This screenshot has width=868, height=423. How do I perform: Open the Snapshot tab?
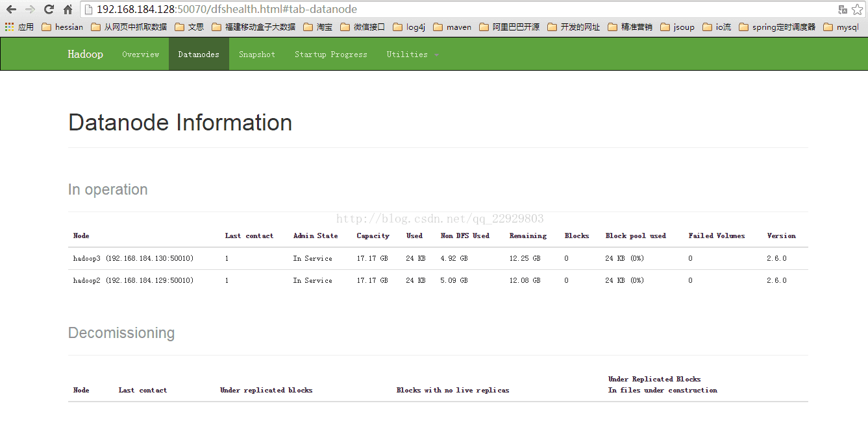[257, 54]
